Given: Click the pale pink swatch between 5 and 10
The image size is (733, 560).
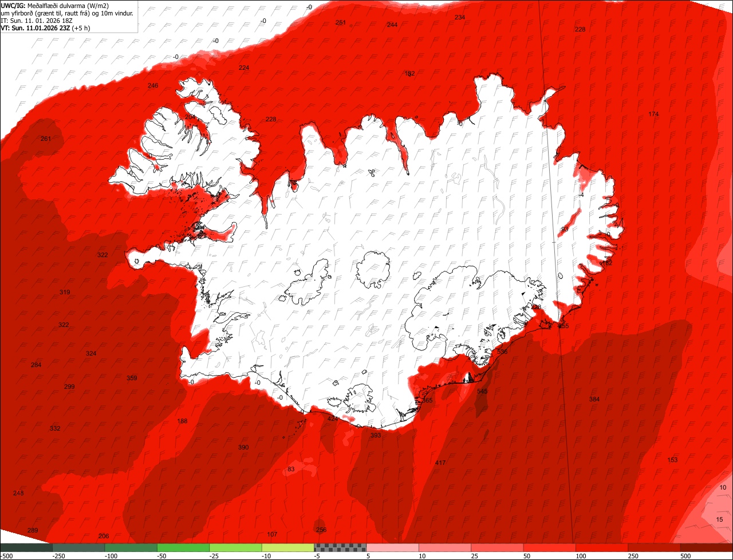Looking at the screenshot, I should [x=392, y=547].
